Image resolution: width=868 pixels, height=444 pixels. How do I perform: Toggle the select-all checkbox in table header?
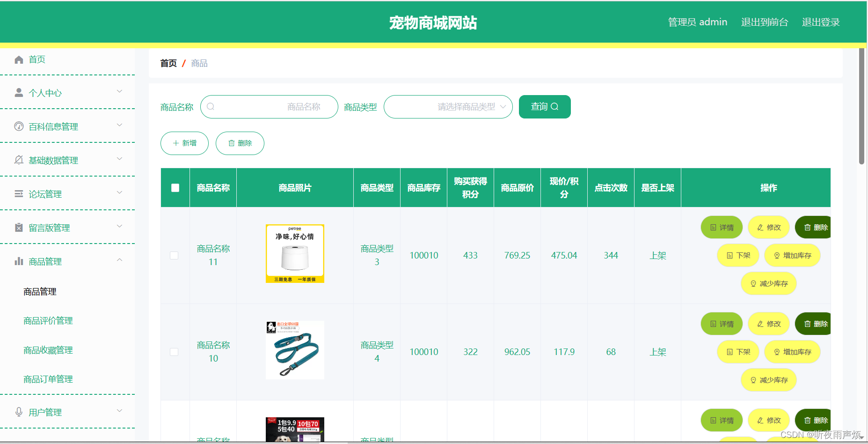pos(175,188)
